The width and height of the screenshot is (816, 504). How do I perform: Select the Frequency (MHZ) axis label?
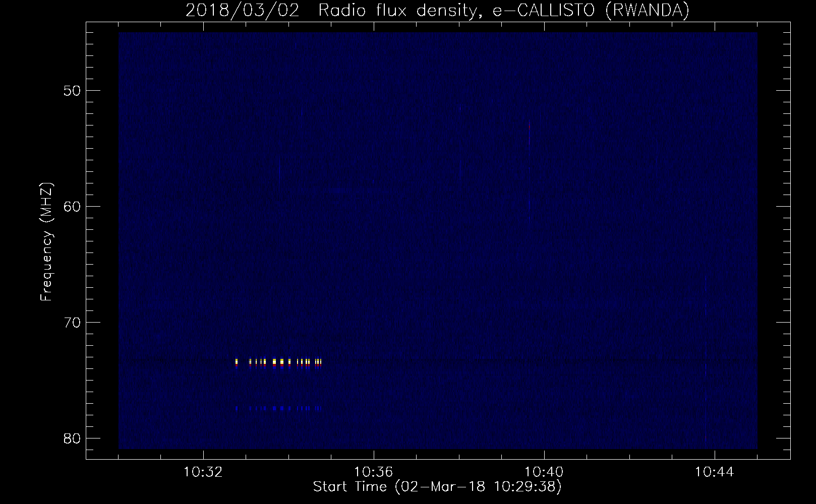[46, 242]
